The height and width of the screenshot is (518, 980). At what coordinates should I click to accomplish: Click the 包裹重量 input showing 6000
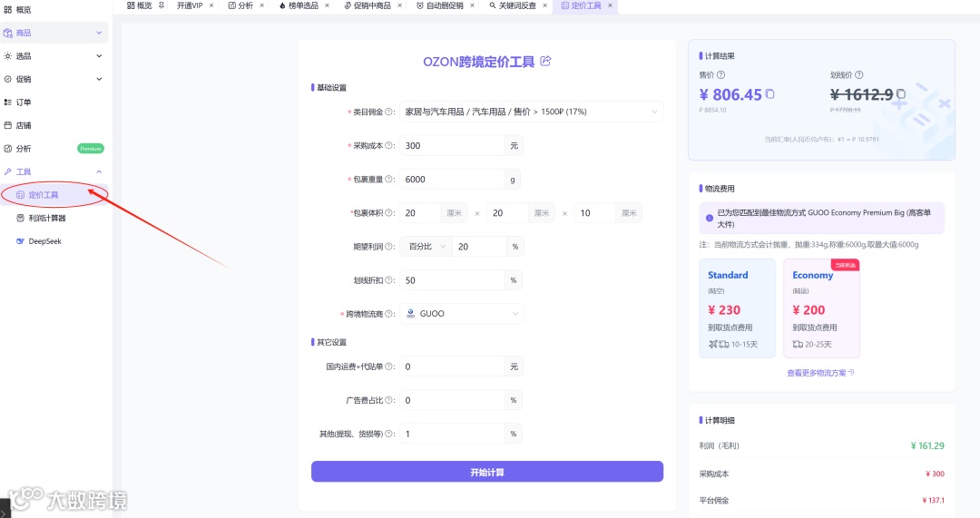pos(451,180)
